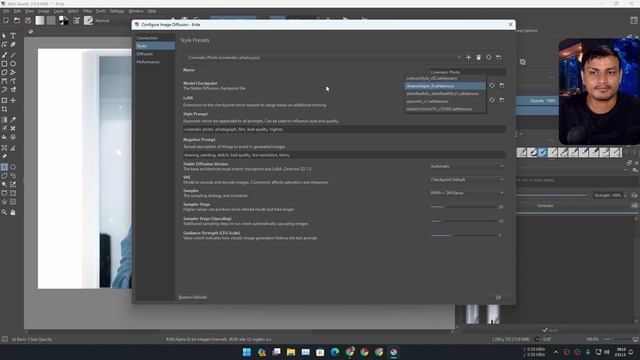Refresh the Model Checkpoint list
The height and width of the screenshot is (360, 640).
492,85
